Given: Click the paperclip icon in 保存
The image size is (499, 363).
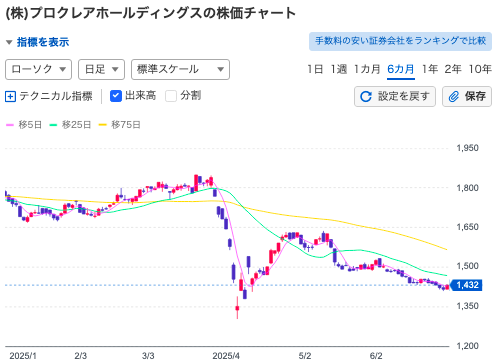Looking at the screenshot, I should click(x=454, y=97).
